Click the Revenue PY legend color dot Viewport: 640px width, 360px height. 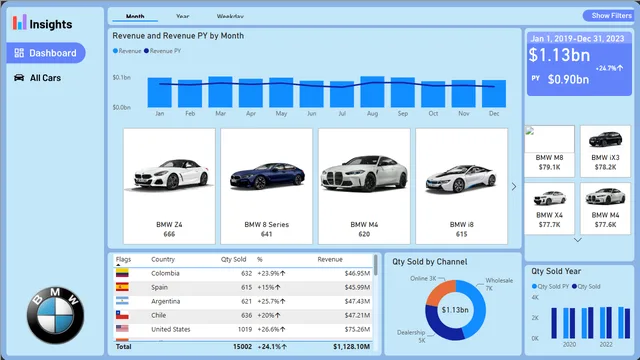point(146,51)
